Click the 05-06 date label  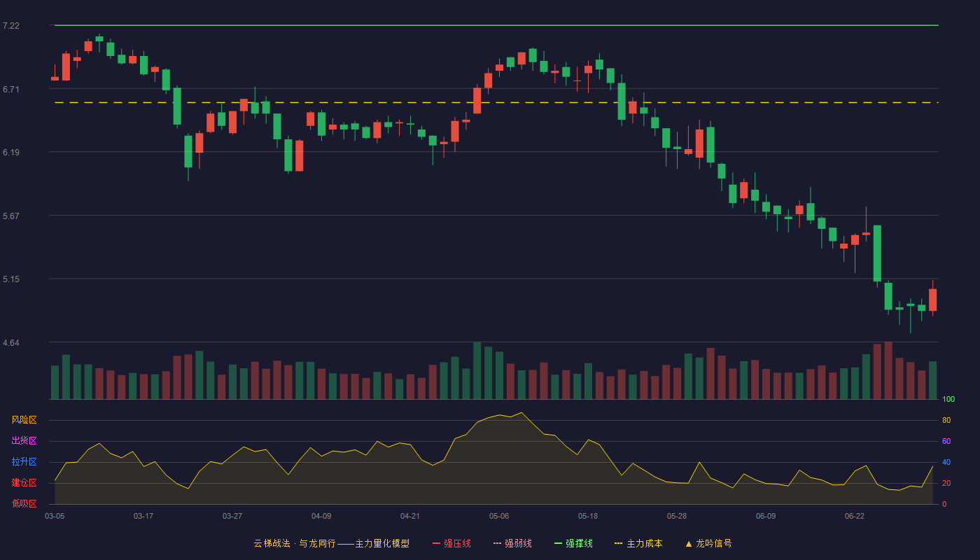499,516
